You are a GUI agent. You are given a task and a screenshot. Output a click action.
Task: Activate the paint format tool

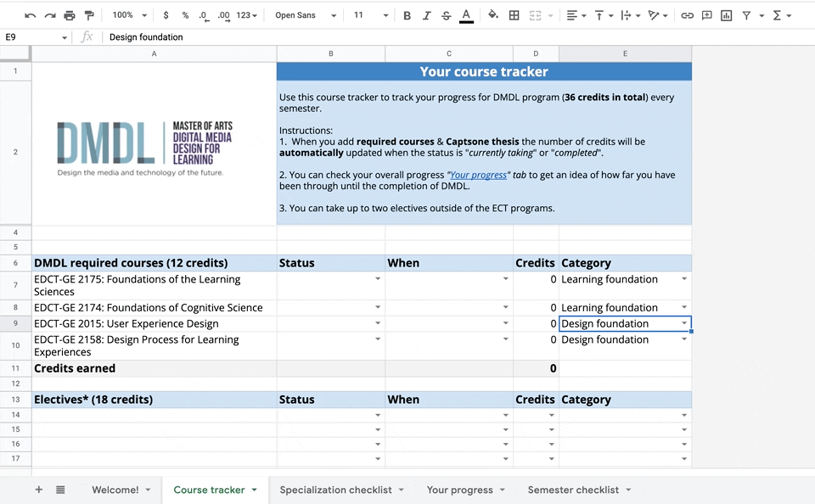[89, 15]
